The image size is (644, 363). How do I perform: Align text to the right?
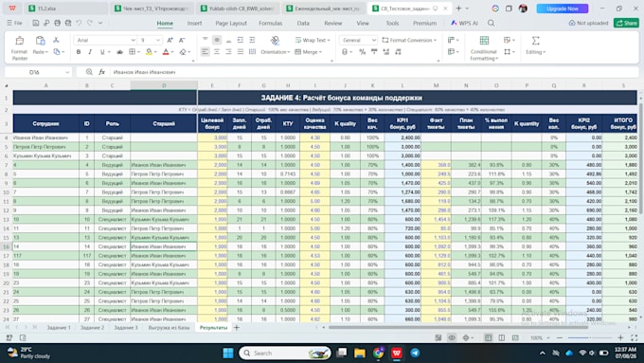click(228, 52)
